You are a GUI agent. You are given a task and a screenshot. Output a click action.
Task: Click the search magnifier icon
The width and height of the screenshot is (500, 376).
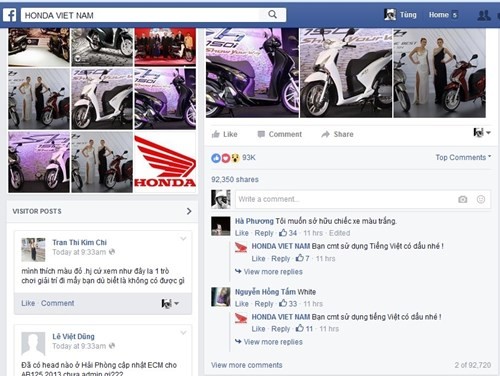pos(272,14)
